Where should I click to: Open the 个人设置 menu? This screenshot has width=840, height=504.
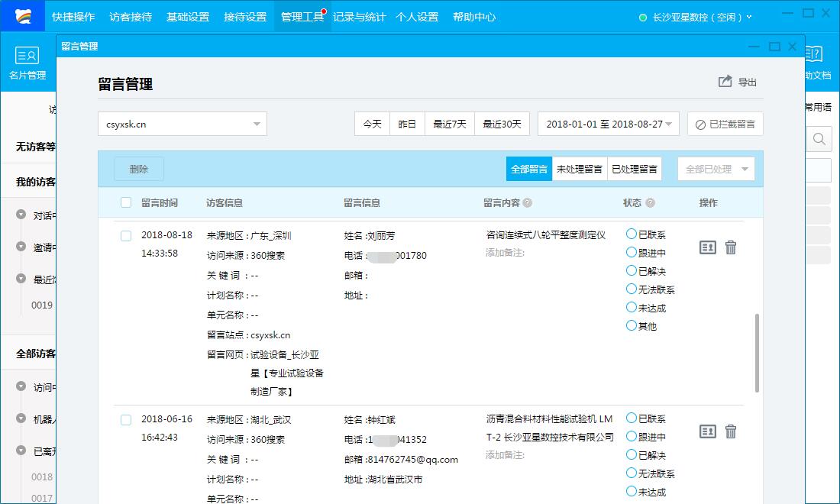pos(417,17)
